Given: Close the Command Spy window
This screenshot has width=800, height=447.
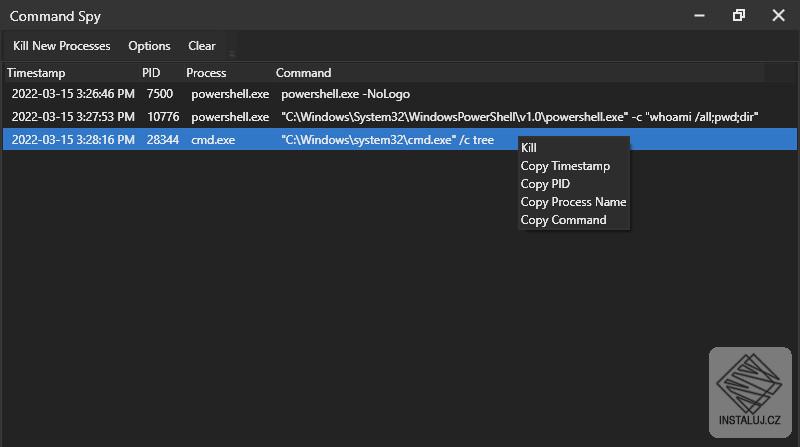Looking at the screenshot, I should pos(779,15).
